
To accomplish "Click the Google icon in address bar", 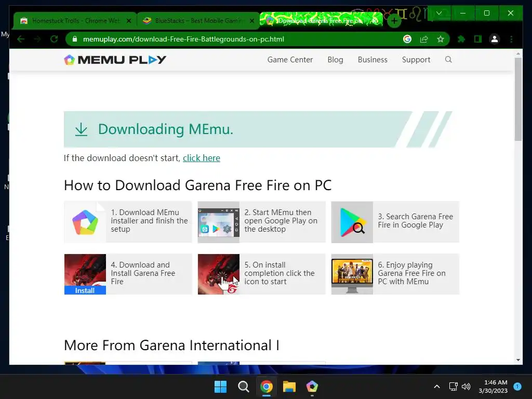I will 407,39.
